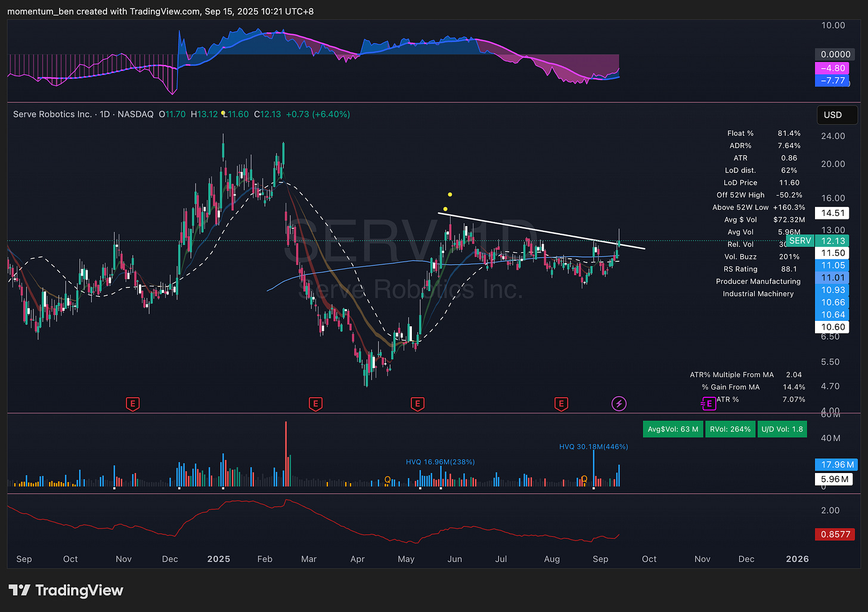Click the open price O11.70

(172, 114)
